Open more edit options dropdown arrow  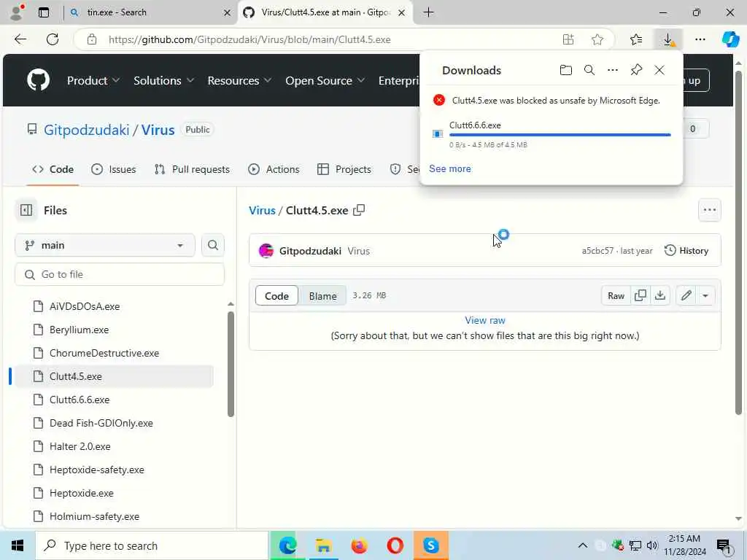click(x=705, y=296)
